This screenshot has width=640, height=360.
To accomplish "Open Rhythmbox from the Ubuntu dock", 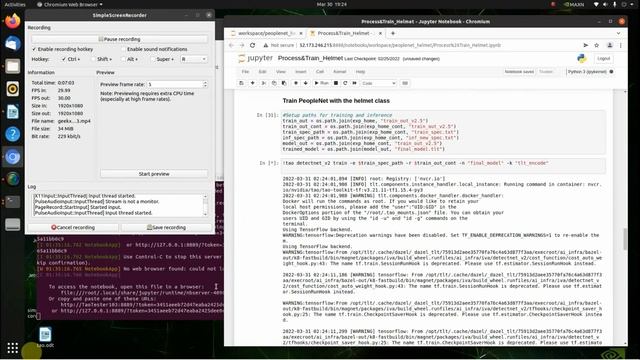I will tap(12, 89).
